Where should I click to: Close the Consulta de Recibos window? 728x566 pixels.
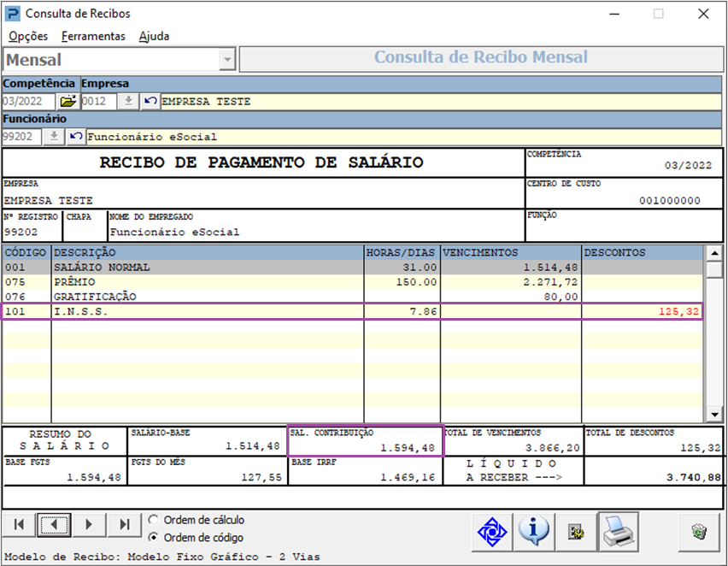pyautogui.click(x=703, y=14)
